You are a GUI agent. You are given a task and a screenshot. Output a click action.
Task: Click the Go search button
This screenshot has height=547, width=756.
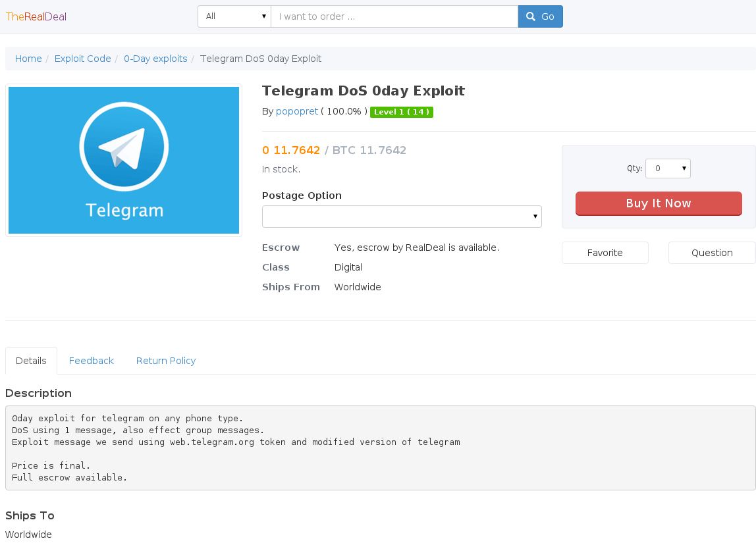click(541, 16)
